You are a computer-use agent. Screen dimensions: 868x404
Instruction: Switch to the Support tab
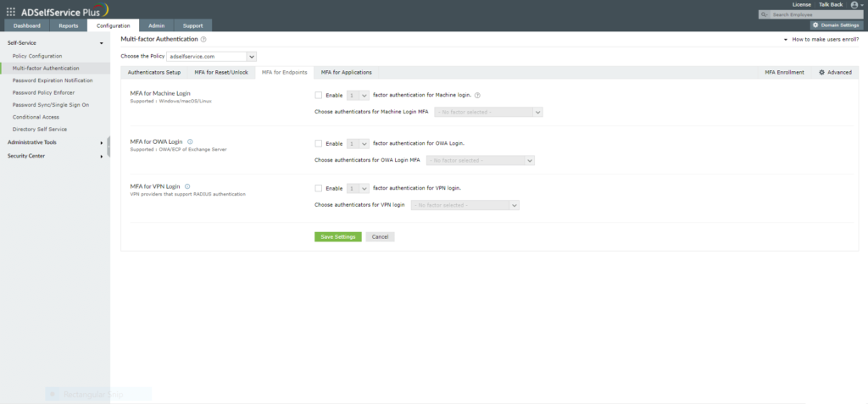click(x=192, y=25)
